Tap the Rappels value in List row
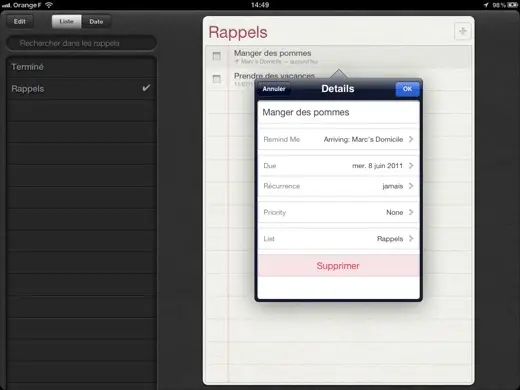Viewport: 520px width, 390px height. click(x=390, y=239)
